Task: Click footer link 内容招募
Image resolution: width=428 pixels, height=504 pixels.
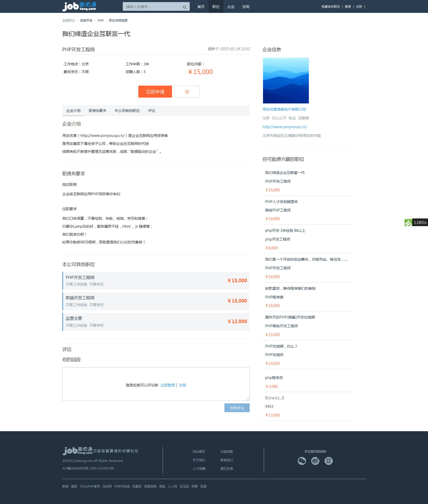Action: 227,452
